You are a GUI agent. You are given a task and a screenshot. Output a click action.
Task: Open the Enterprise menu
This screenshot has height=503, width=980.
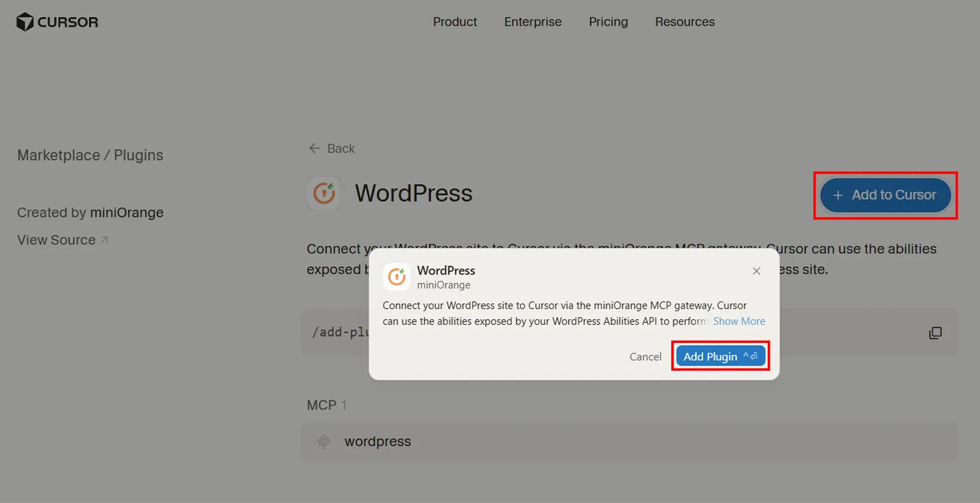(532, 22)
